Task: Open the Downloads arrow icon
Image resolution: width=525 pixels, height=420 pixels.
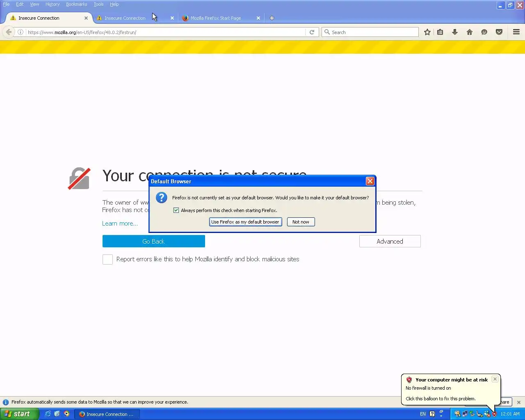Action: [x=455, y=32]
